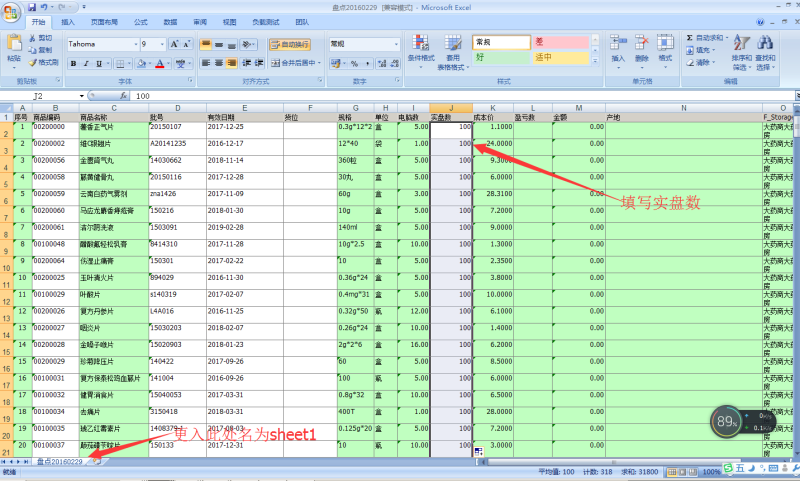Apply the red font color button
This screenshot has height=481, width=800.
[x=160, y=64]
